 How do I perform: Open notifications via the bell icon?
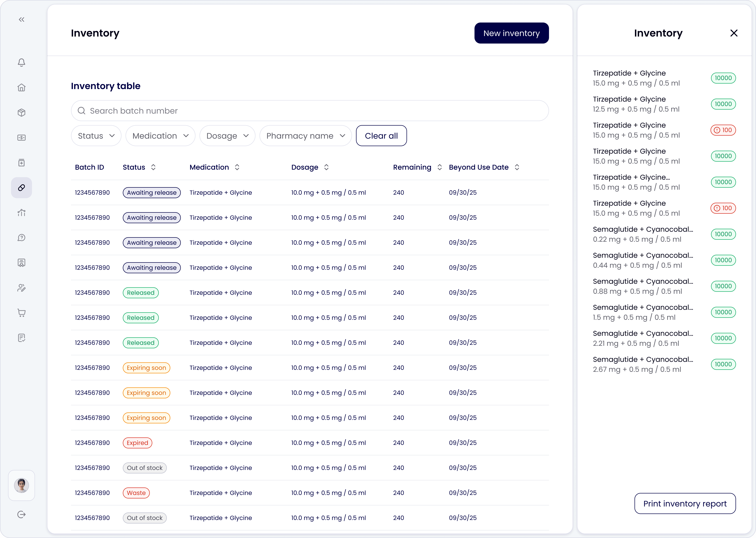(x=21, y=62)
